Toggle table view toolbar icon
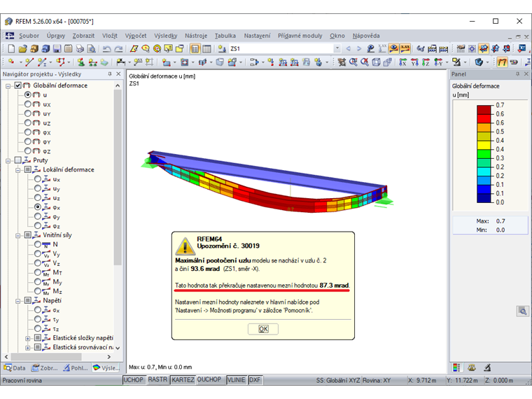 206,48
